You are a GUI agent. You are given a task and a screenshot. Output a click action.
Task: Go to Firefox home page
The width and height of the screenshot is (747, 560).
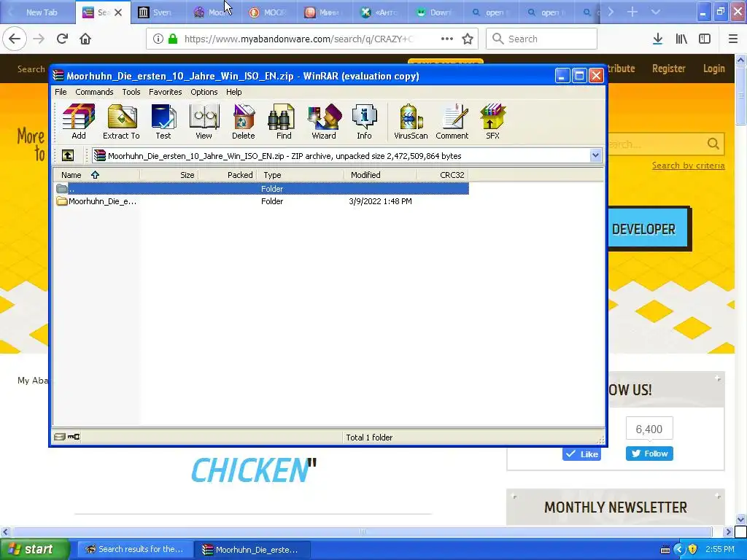click(x=85, y=39)
